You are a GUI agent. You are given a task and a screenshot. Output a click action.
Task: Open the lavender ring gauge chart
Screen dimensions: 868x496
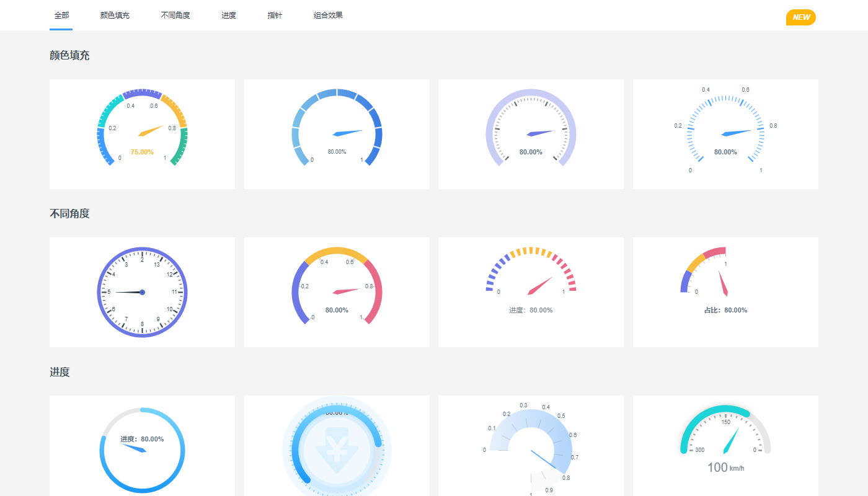tap(531, 134)
